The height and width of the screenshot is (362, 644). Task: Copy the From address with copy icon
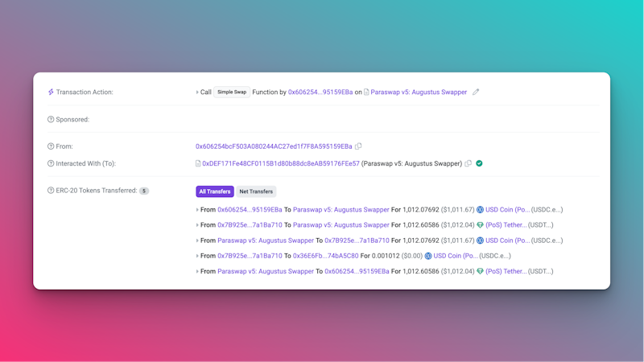point(358,146)
